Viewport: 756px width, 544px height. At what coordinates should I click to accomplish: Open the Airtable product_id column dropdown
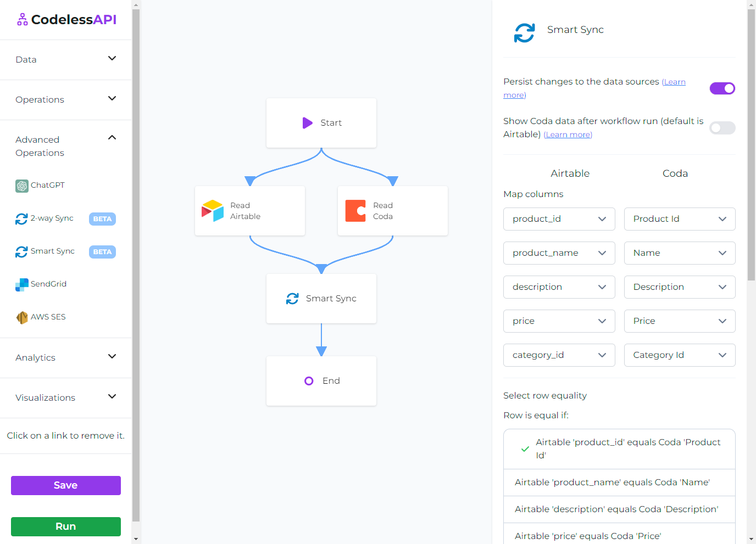click(559, 219)
